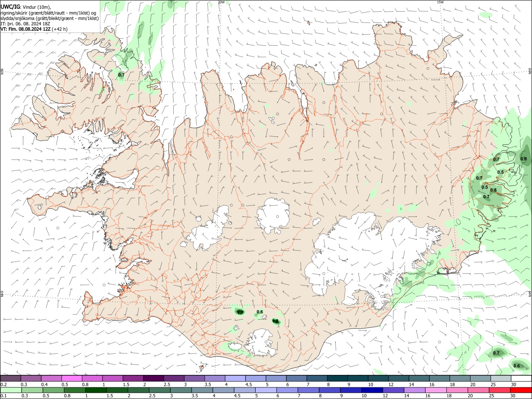
Task: Click the '4.5' label on the upper legend
Action: 249,384
